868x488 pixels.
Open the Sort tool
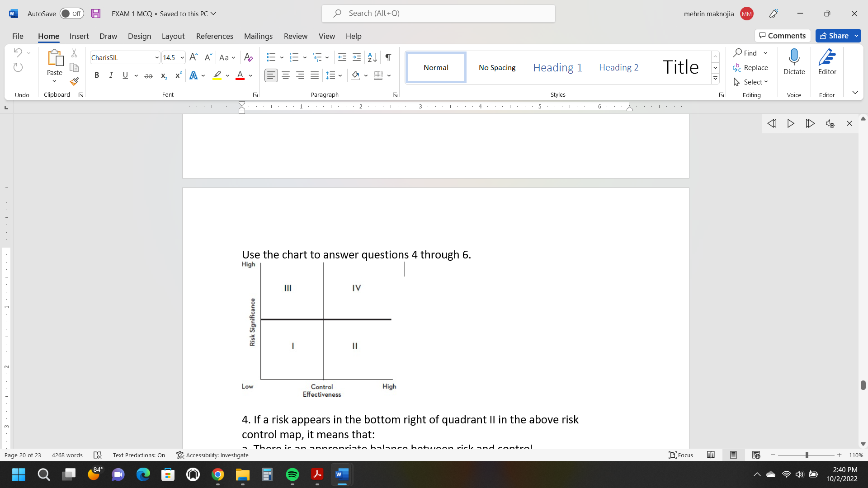pyautogui.click(x=372, y=57)
